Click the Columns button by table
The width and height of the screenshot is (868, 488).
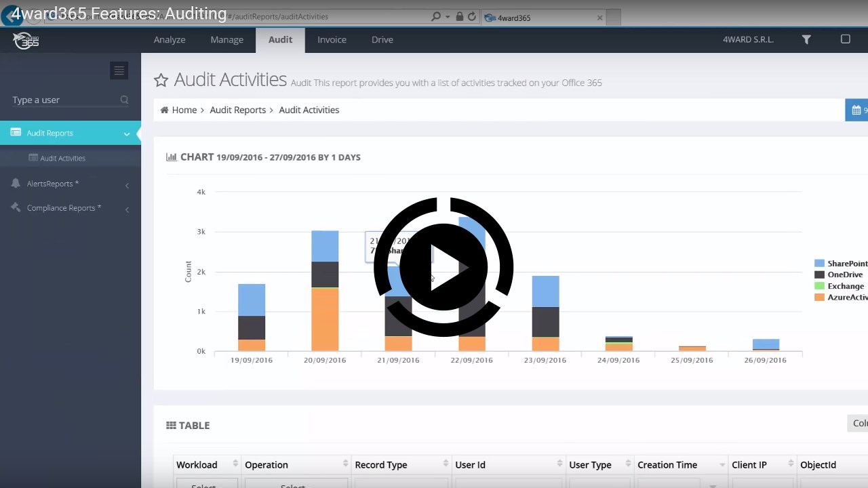pos(858,423)
